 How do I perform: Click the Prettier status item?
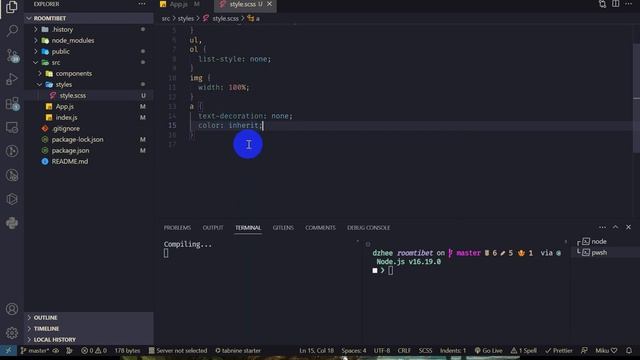pos(558,350)
